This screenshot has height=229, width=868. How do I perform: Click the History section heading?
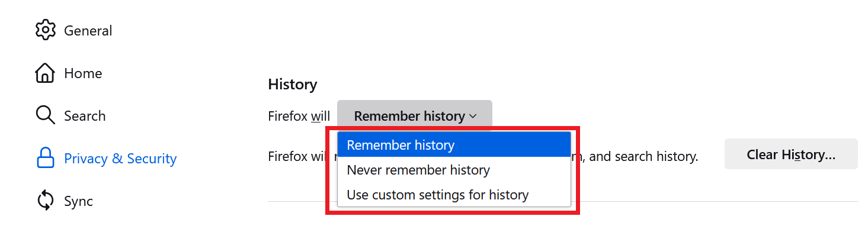(293, 85)
